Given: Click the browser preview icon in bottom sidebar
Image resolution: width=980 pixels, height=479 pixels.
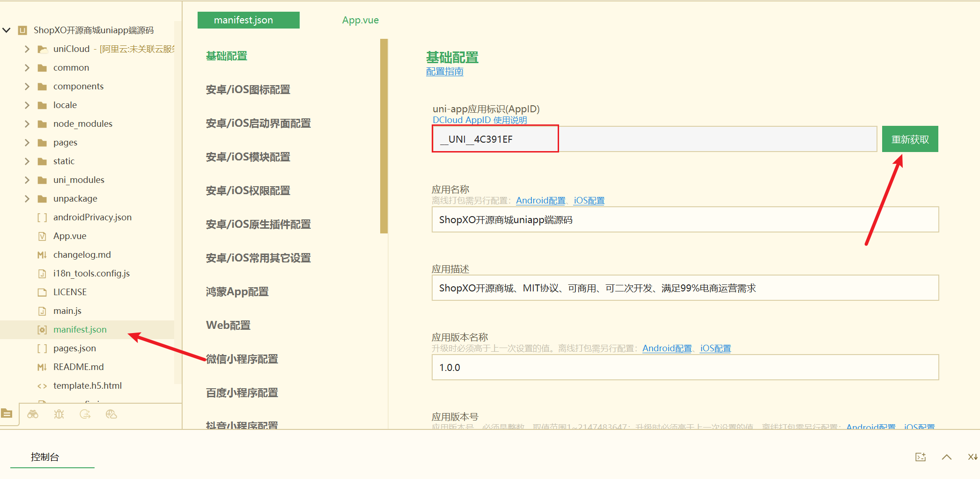Looking at the screenshot, I should [x=111, y=414].
